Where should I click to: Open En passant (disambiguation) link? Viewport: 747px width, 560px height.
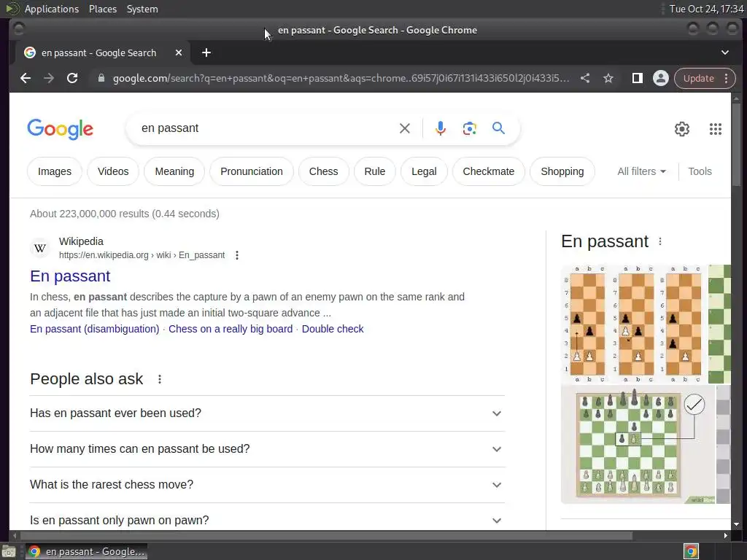94,329
